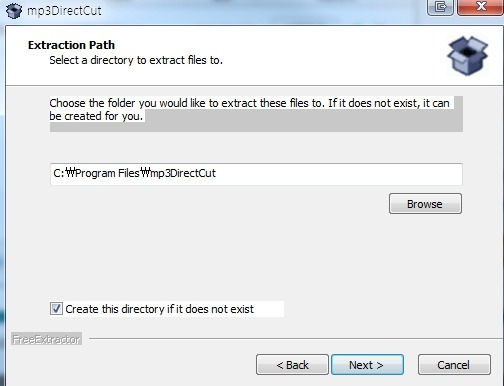Click the mp3DirectCut title bar box icon
The height and width of the screenshot is (386, 504).
[14, 10]
